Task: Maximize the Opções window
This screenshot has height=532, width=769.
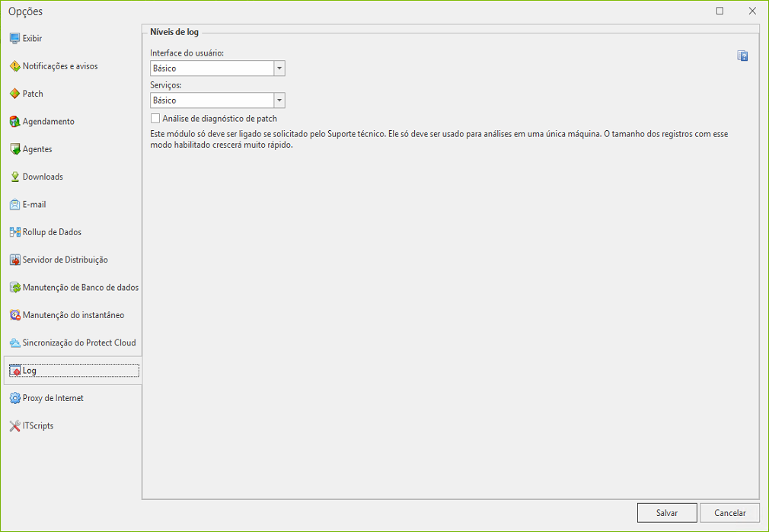Action: click(720, 11)
